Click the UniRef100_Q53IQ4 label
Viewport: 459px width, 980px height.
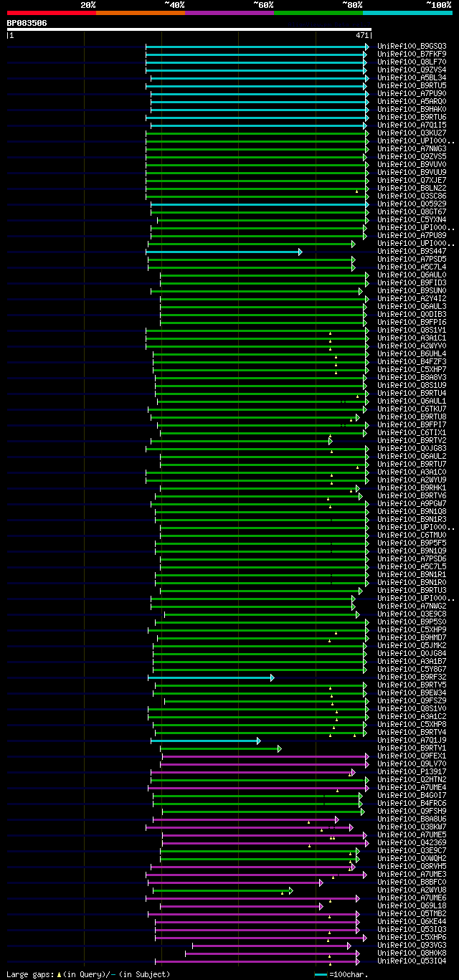pyautogui.click(x=412, y=961)
